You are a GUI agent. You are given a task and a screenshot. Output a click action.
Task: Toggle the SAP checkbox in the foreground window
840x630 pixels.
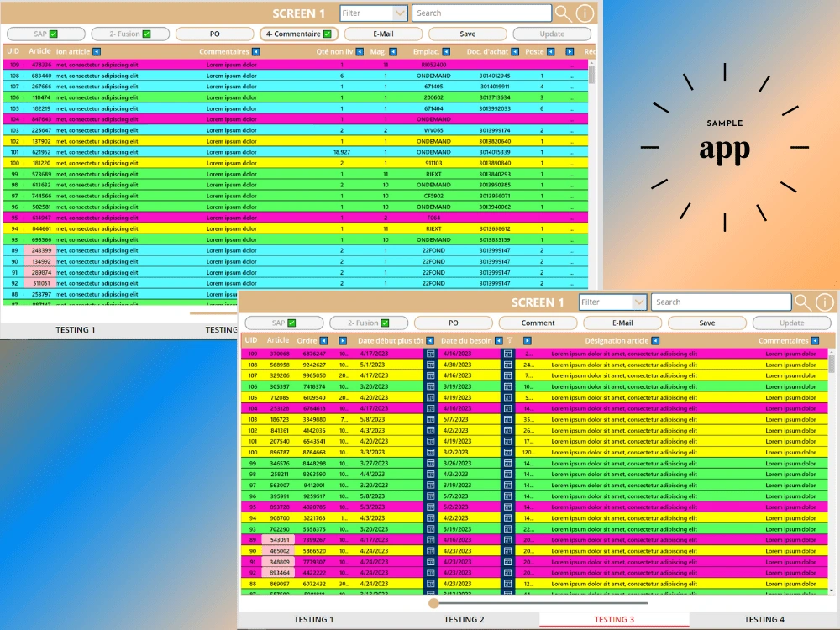291,323
